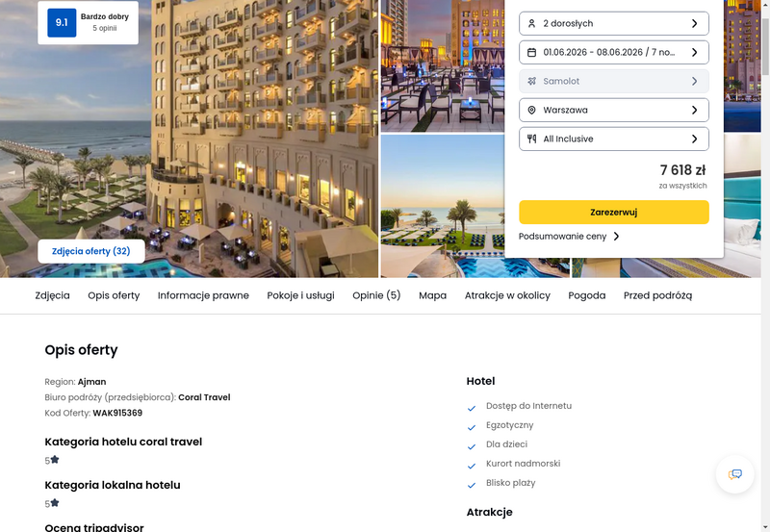Click checkmark next to Dostęp do Internetu
This screenshot has width=770, height=532.
coord(472,408)
